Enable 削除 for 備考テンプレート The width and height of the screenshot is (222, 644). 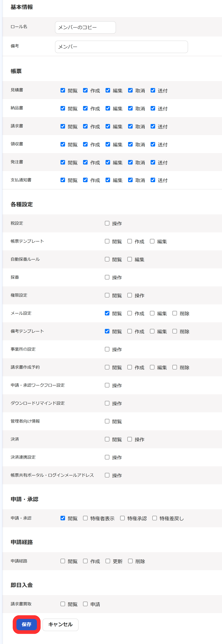(x=175, y=331)
